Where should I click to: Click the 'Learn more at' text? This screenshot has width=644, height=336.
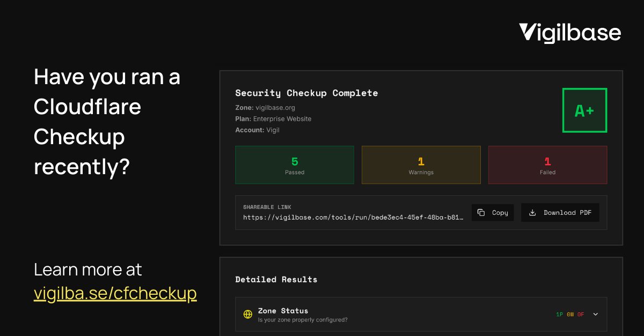pyautogui.click(x=88, y=270)
